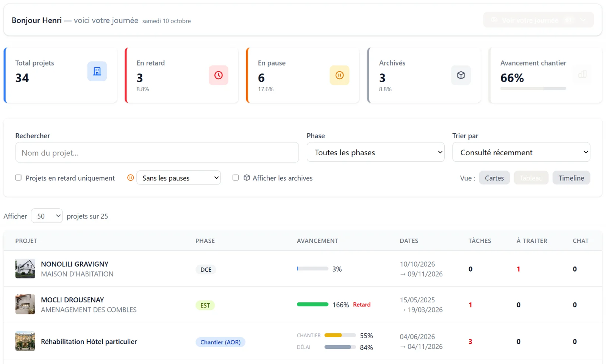Click the grey DÉLAI 84% progress bar
This screenshot has width=606, height=364.
(340, 347)
